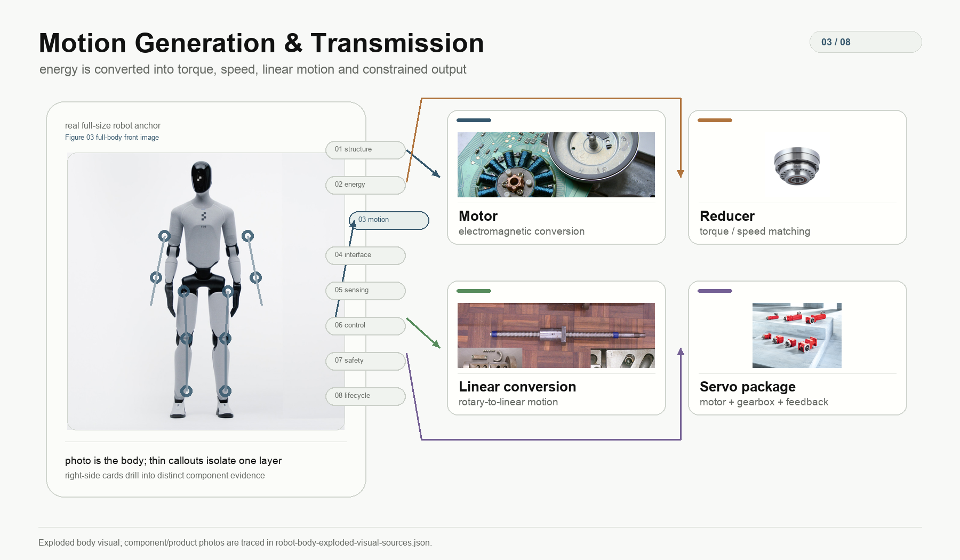Choose the 07 safety layer pill

point(365,361)
